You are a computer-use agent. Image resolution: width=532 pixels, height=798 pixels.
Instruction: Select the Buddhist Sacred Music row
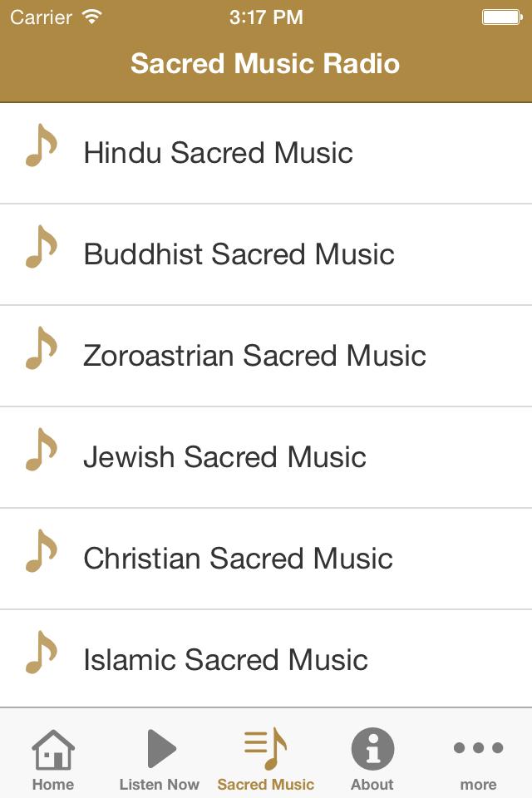[x=266, y=254]
